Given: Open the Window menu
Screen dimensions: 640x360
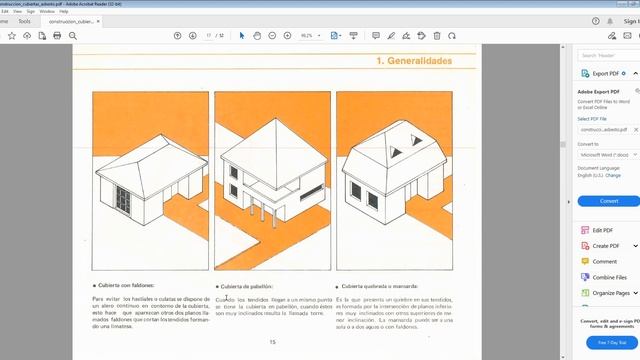Looking at the screenshot, I should coord(47,11).
